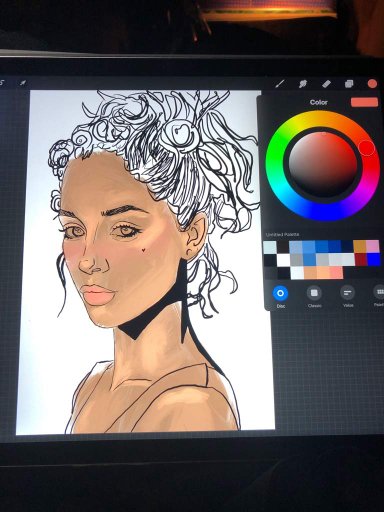This screenshot has width=384, height=512.
Task: Select the Brush tool in top toolbar
Action: (280, 83)
